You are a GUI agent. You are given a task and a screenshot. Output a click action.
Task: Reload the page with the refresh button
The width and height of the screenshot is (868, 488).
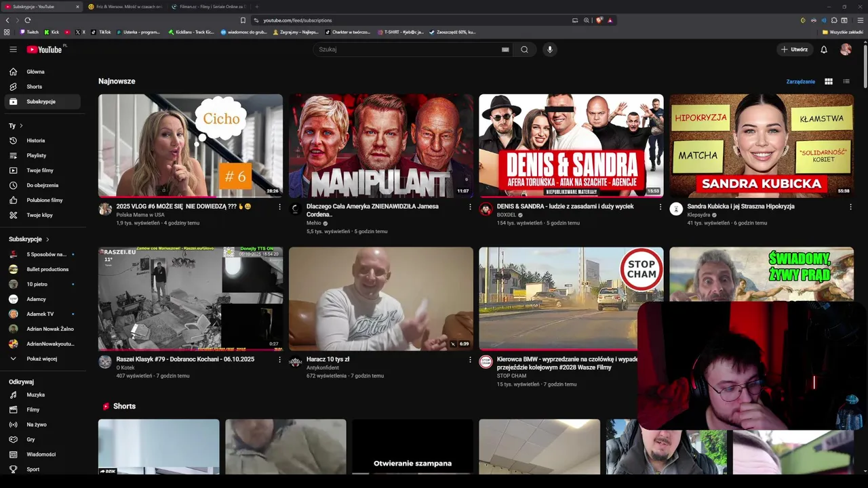point(27,20)
